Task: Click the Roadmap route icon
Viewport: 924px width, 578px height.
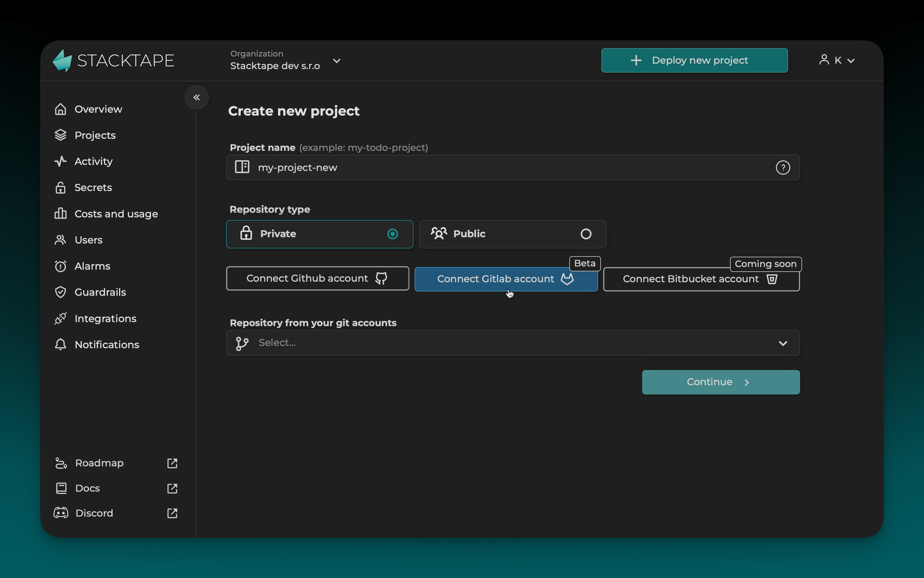Action: tap(61, 463)
